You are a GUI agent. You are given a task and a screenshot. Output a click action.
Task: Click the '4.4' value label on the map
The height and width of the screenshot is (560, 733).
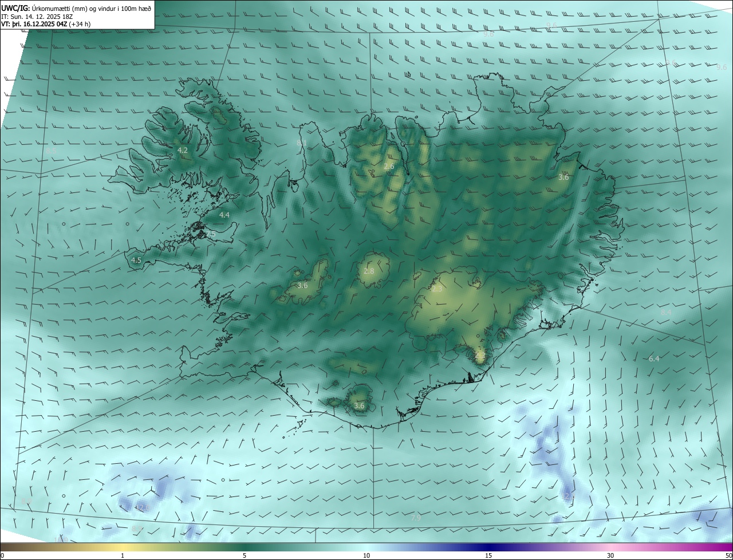point(224,215)
